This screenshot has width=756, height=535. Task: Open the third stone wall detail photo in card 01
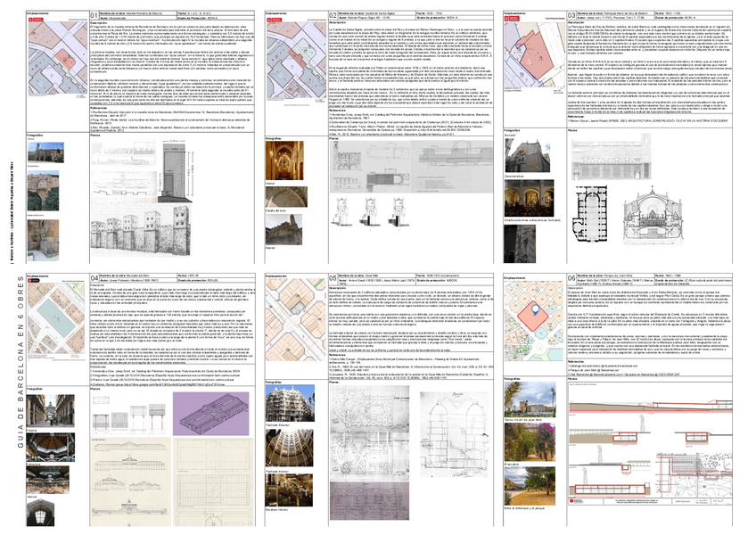pyautogui.click(x=44, y=240)
